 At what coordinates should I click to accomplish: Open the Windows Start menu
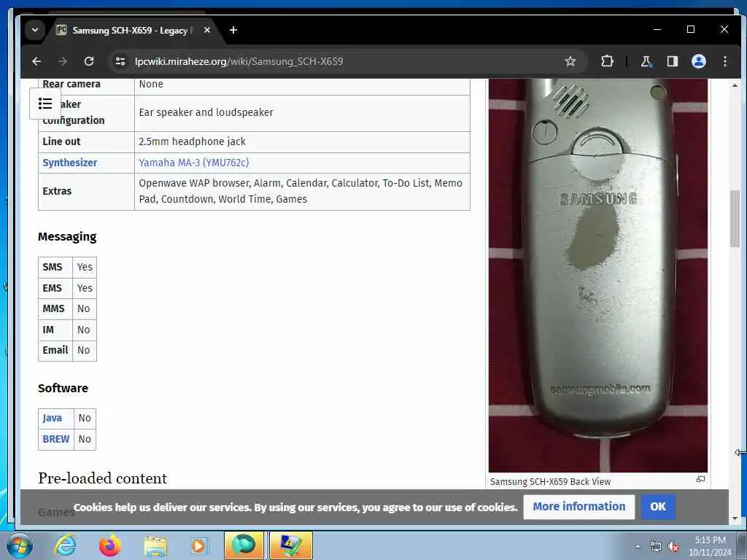[20, 545]
